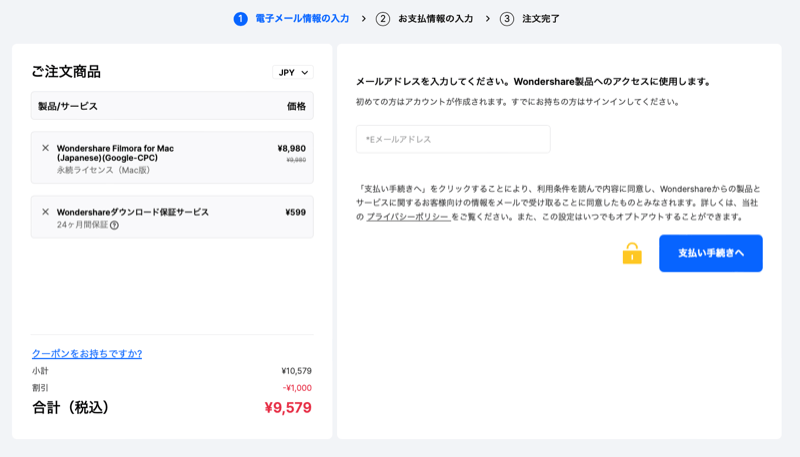
Task: Open the JPY currency dropdown
Action: [x=293, y=72]
